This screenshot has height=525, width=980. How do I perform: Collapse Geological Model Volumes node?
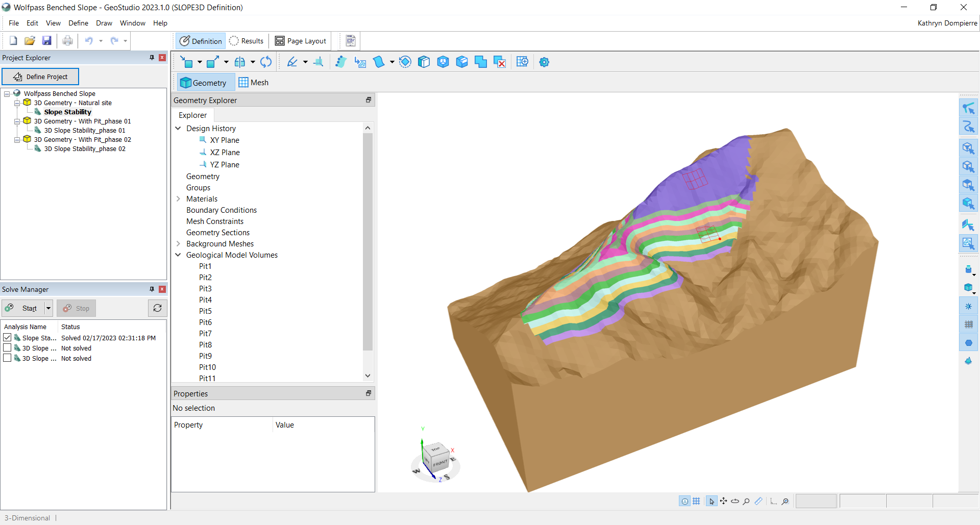point(178,255)
